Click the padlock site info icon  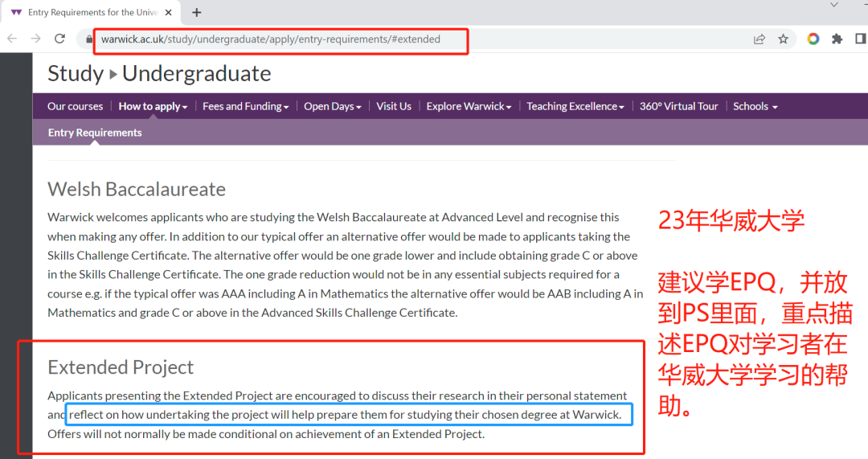click(88, 39)
